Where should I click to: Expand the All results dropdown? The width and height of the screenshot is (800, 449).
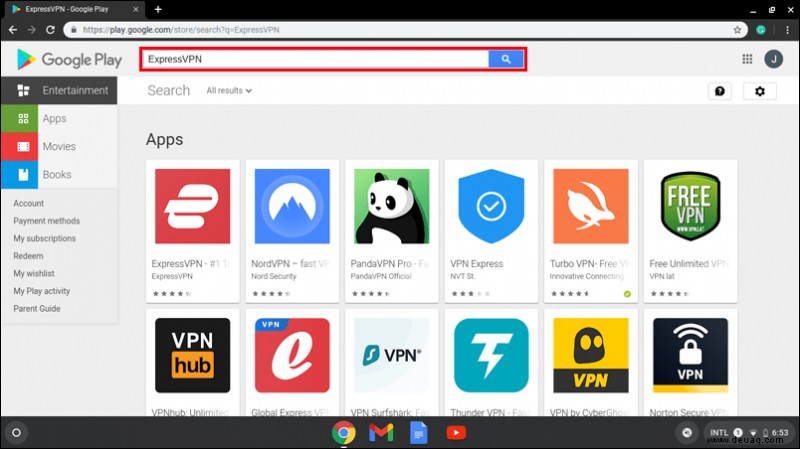click(x=229, y=91)
